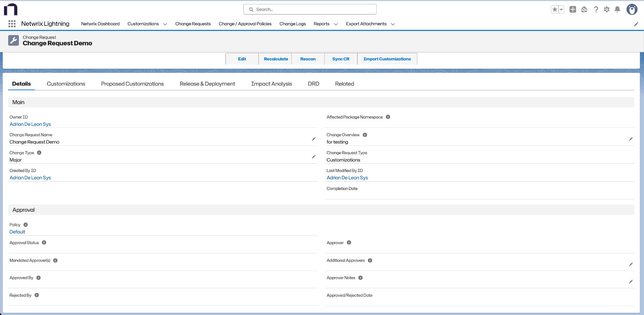
Task: Open the Default policy link
Action: 17,232
